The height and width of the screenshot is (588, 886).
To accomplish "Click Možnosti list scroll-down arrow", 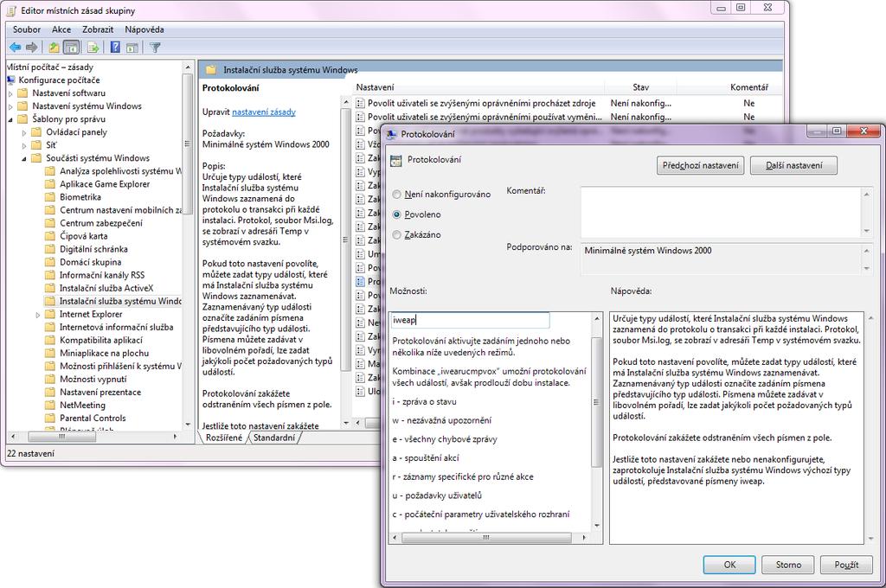I will coord(596,525).
